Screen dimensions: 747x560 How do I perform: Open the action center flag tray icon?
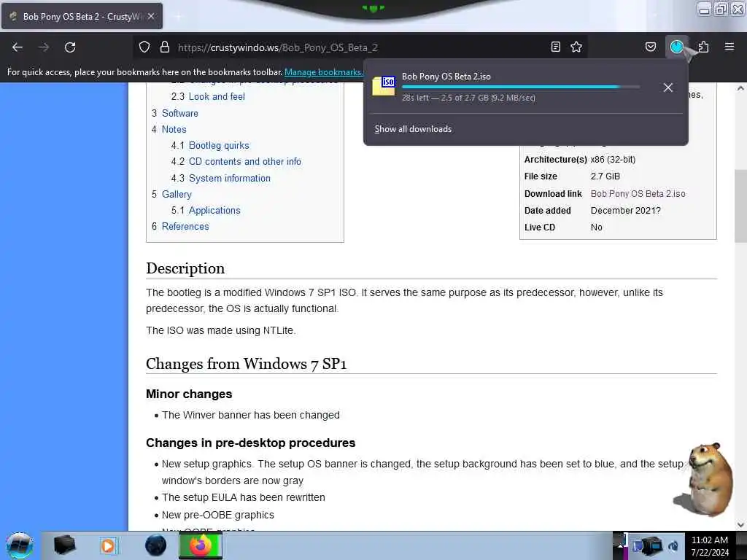[x=637, y=545]
